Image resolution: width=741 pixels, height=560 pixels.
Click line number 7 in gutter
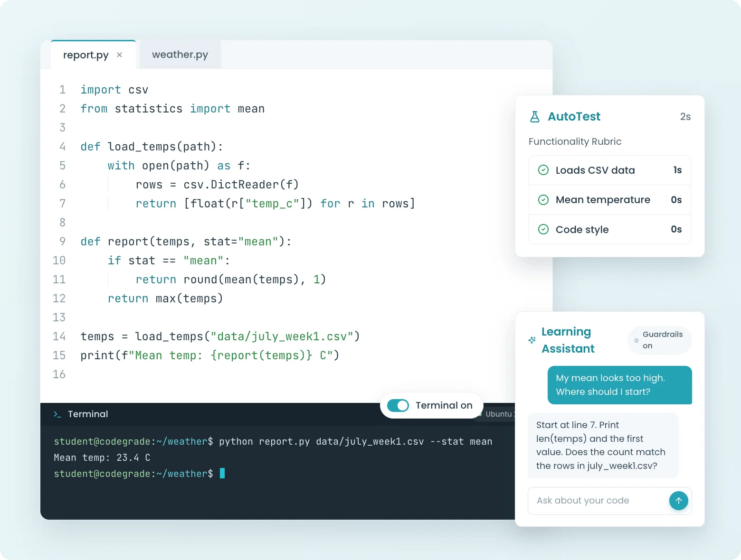point(62,204)
